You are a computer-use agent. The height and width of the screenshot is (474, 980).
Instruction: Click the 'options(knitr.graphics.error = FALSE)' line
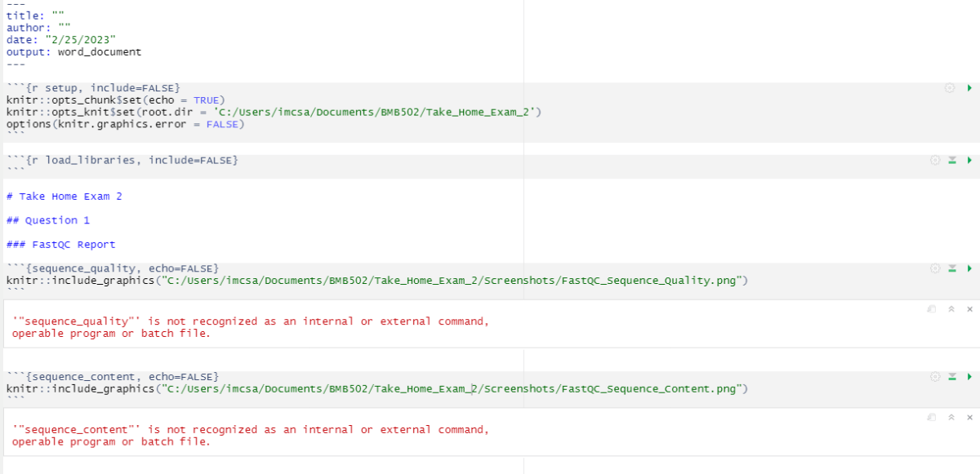point(126,125)
